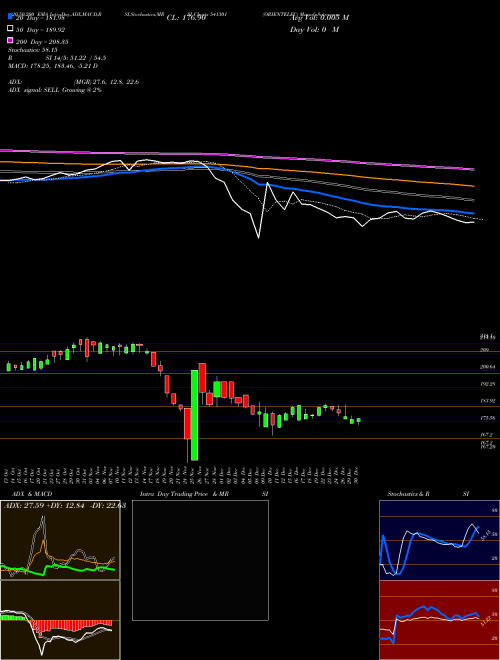Click the tall red candlestick after the green one
The image size is (500, 660).
click(202, 378)
